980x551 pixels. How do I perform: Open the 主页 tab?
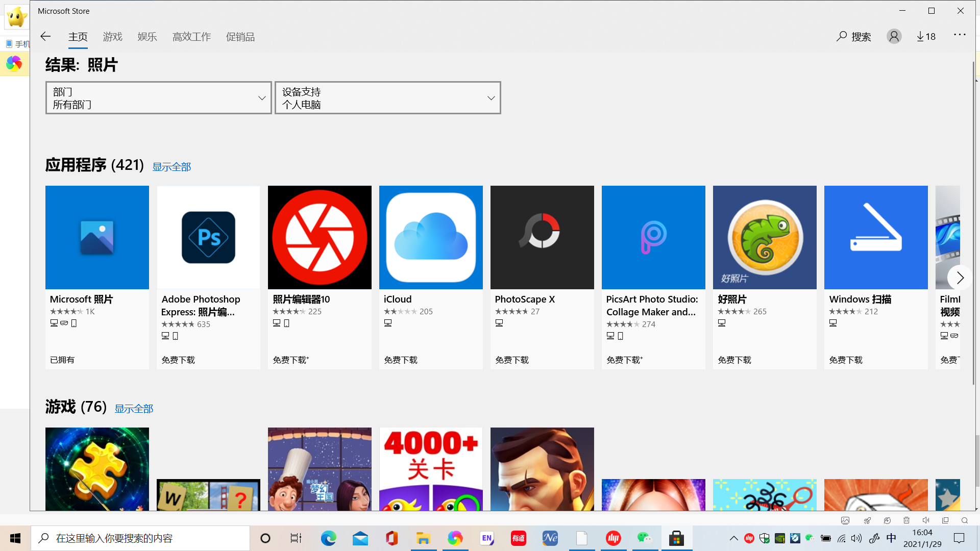pos(78,37)
